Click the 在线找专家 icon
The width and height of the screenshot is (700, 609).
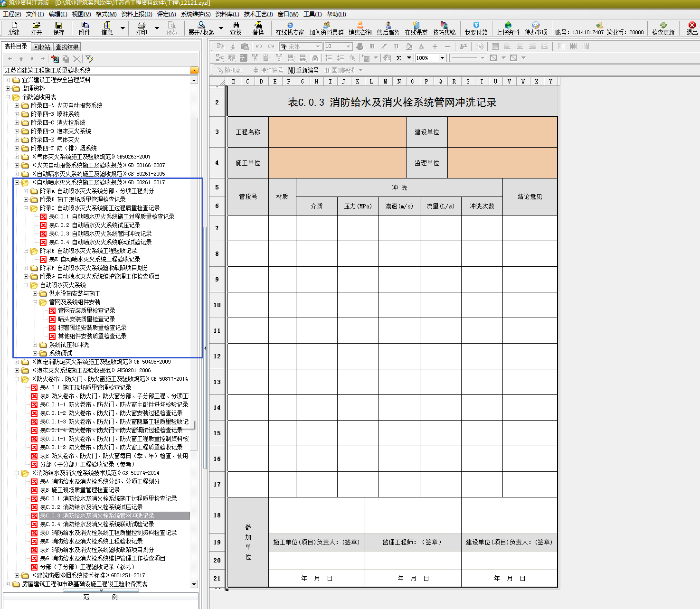point(290,28)
